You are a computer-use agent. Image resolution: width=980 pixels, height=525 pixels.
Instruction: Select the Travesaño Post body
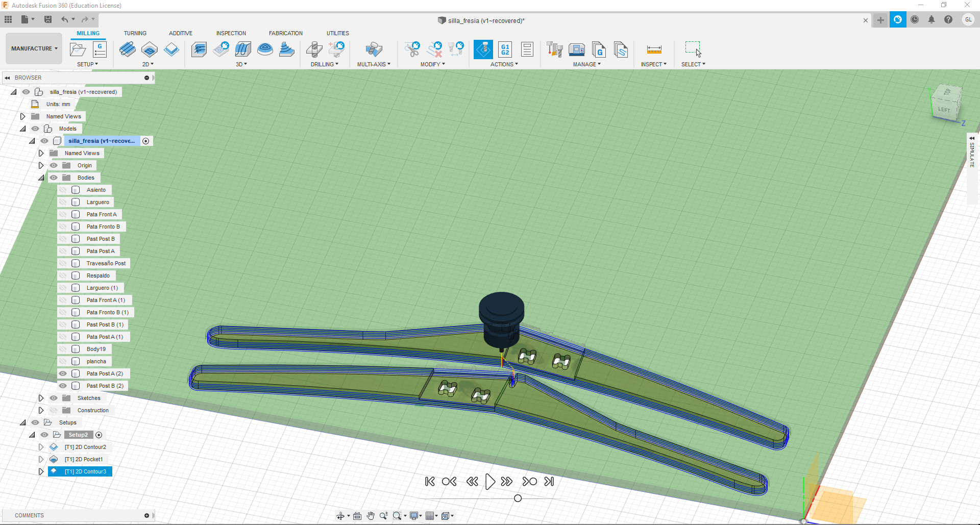click(x=106, y=263)
